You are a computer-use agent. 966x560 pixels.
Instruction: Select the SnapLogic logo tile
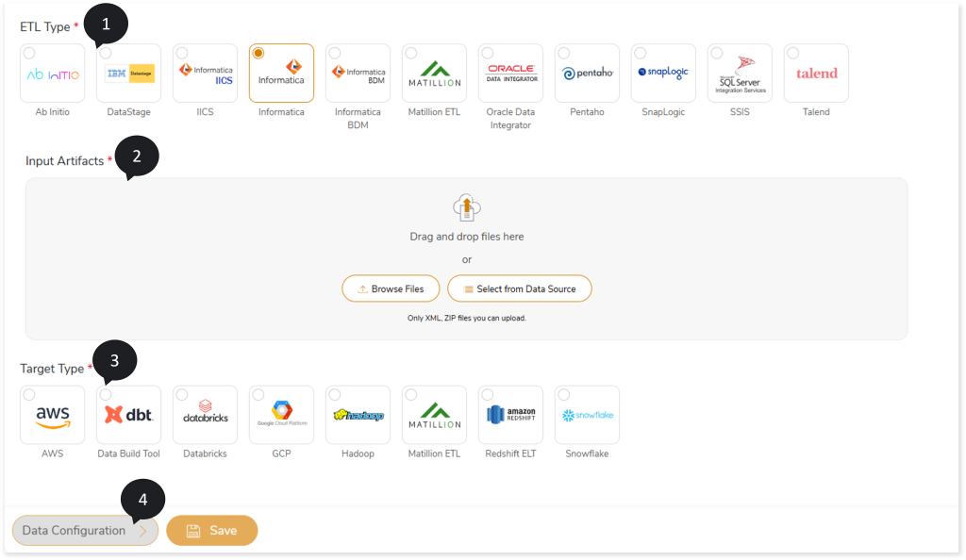click(663, 74)
